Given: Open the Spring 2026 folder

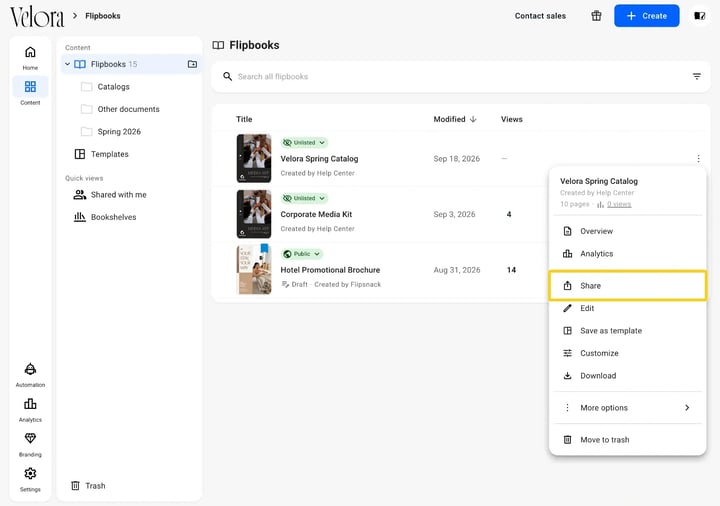Looking at the screenshot, I should coord(111,131).
